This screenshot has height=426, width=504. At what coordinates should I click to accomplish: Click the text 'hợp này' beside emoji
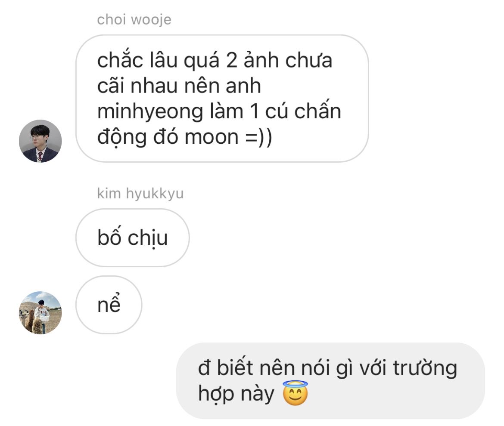pyautogui.click(x=236, y=394)
